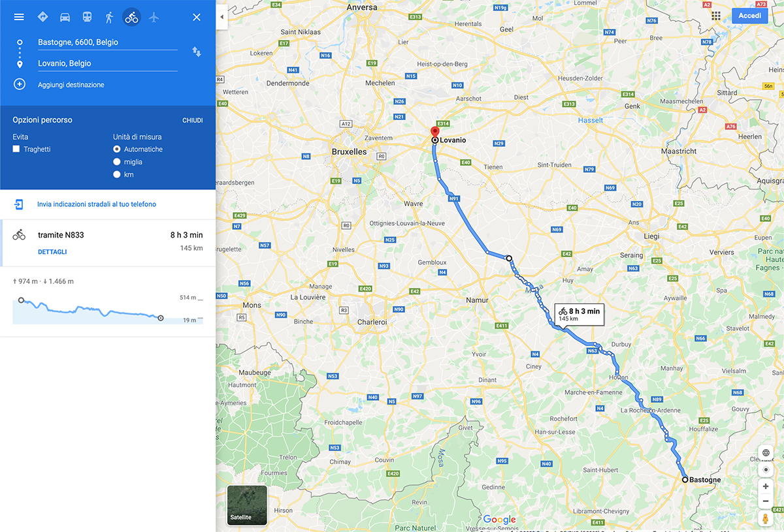Image resolution: width=784 pixels, height=532 pixels.
Task: Open Google apps grid
Action: click(x=716, y=16)
